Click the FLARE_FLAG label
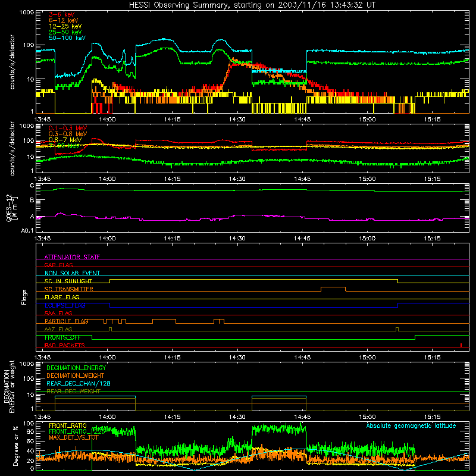Viewport: 476px width, 476px height. point(62,297)
